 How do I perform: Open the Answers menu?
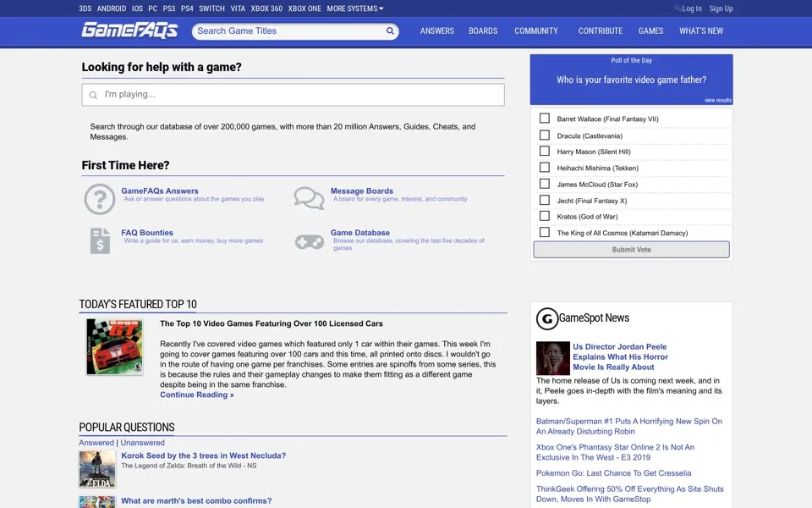click(x=437, y=31)
